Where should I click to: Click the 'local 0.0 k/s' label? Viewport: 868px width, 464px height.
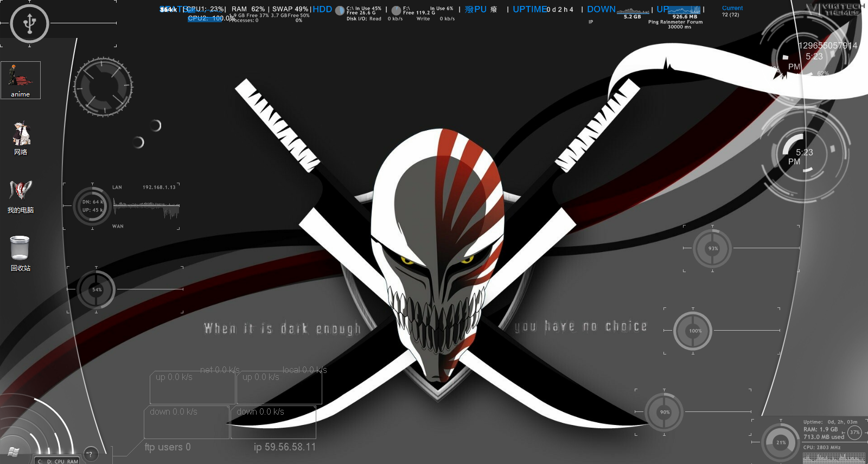(x=305, y=370)
